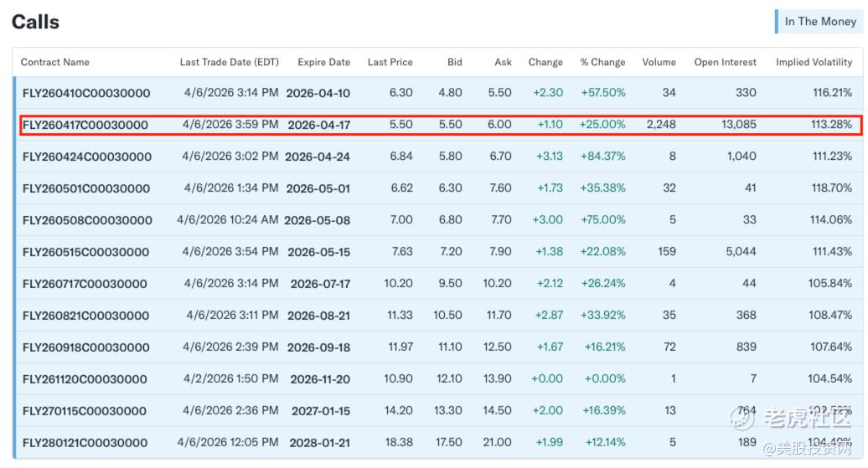The height and width of the screenshot is (468, 868).
Task: Sort by Last Price column
Action: [390, 62]
